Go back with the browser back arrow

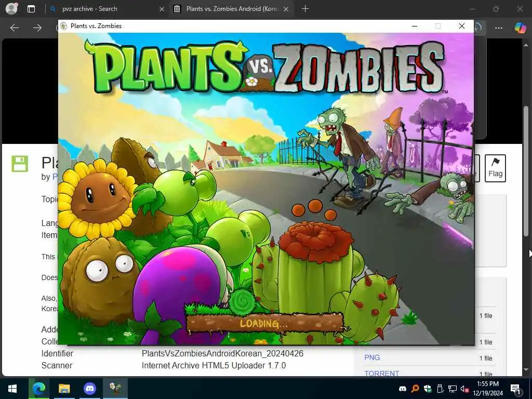[x=14, y=28]
